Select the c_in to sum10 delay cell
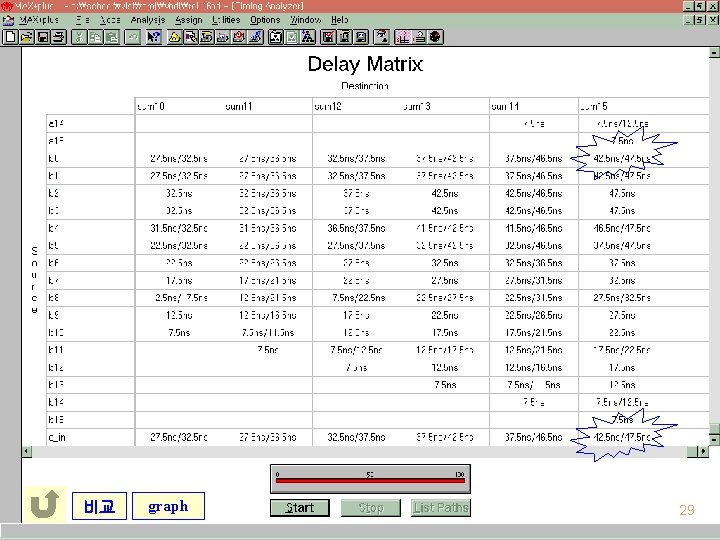This screenshot has width=720, height=540. (x=179, y=437)
